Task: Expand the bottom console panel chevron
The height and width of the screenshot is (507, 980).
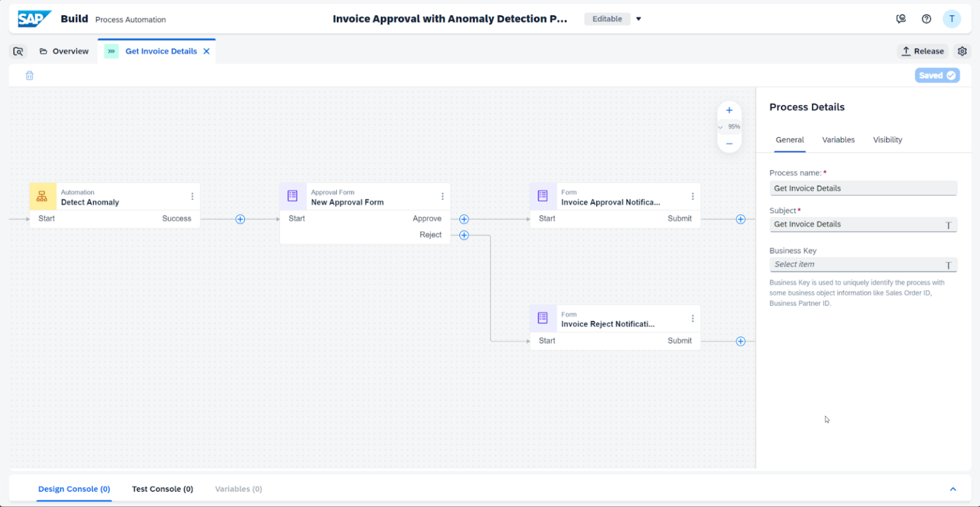Action: [x=953, y=489]
